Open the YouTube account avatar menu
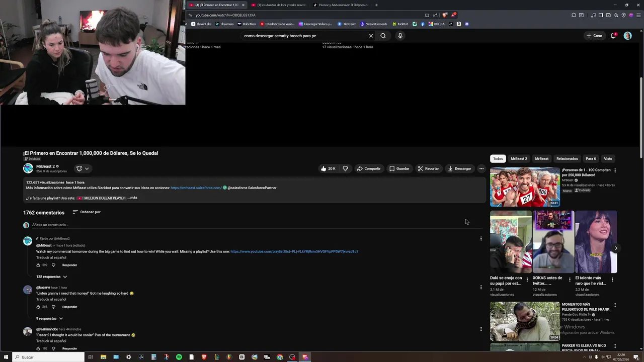This screenshot has height=362, width=644. (627, 36)
